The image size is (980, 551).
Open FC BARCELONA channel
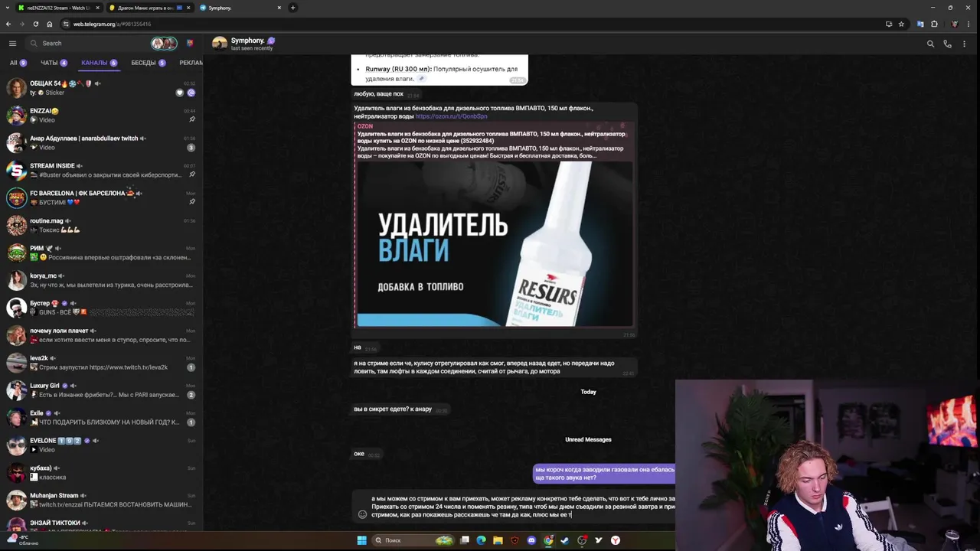(101, 197)
